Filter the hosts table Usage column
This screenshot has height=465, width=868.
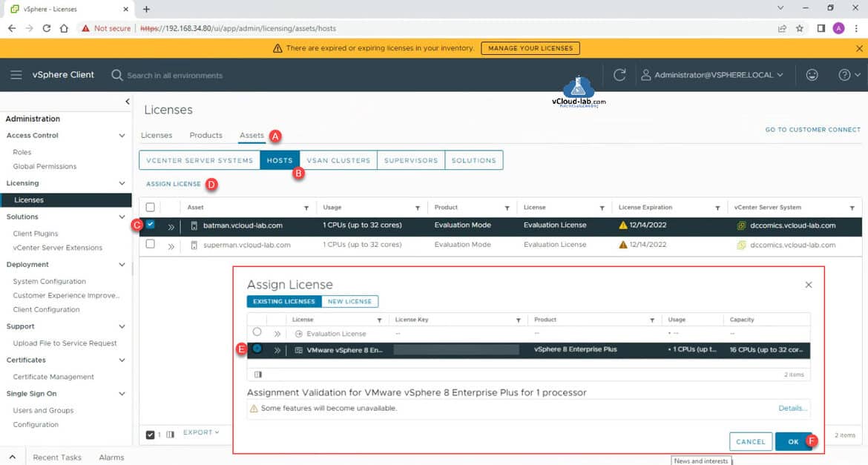(x=418, y=208)
